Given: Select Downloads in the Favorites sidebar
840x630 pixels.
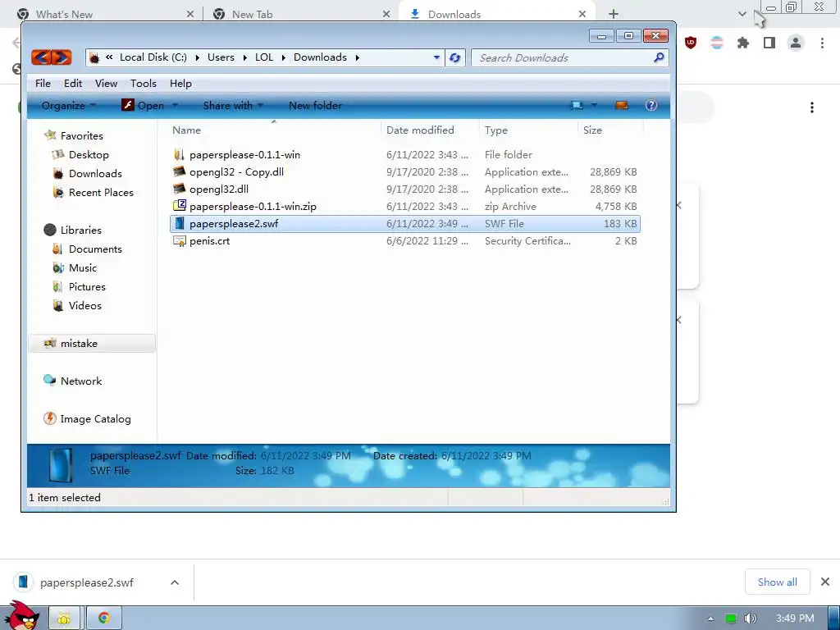Looking at the screenshot, I should (x=95, y=174).
